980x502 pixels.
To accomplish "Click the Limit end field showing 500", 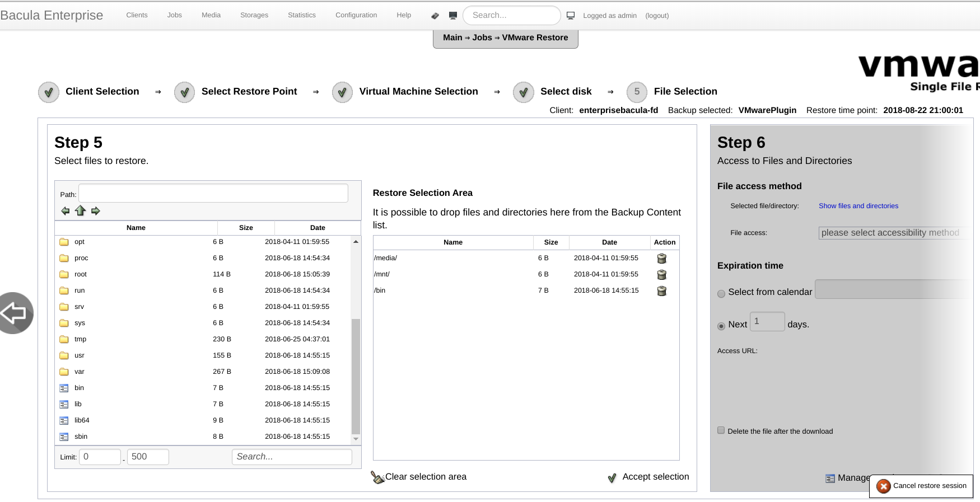I will click(x=148, y=457).
